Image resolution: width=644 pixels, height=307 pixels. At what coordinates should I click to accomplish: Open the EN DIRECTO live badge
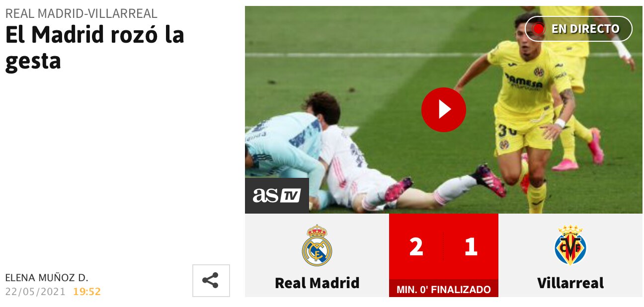pos(578,29)
